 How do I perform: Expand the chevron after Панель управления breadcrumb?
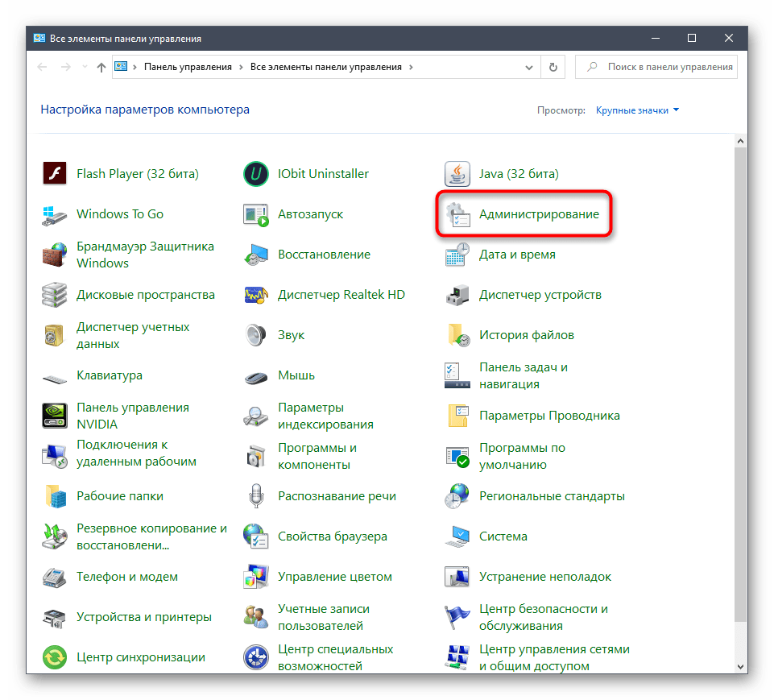pyautogui.click(x=242, y=68)
